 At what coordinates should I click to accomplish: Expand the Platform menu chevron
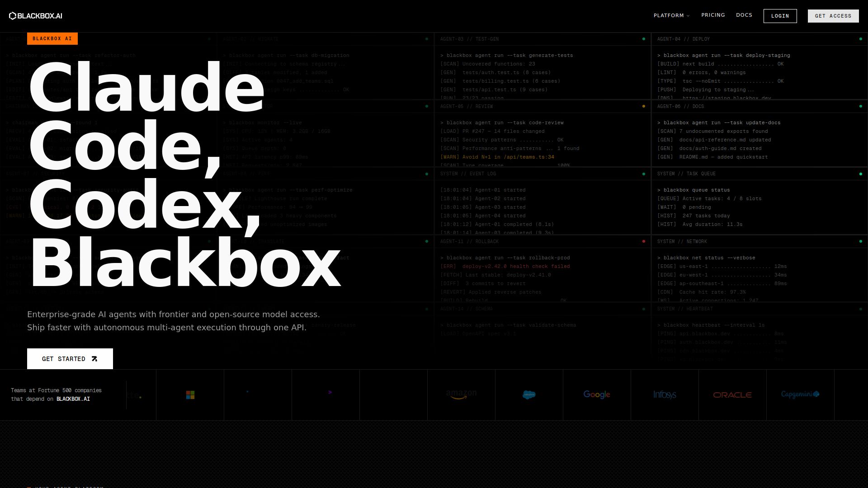pyautogui.click(x=688, y=16)
